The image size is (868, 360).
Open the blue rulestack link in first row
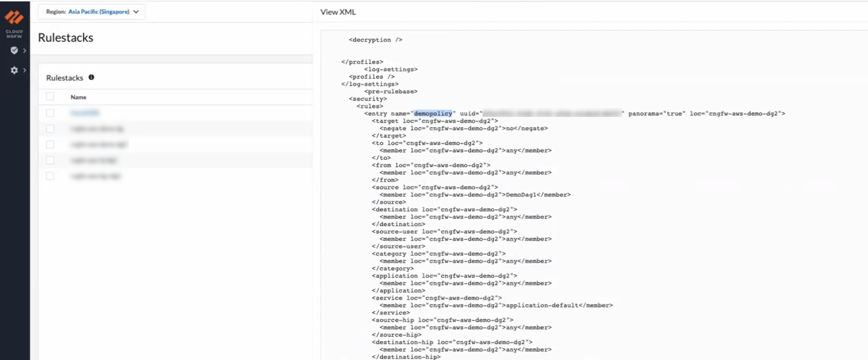click(x=85, y=113)
